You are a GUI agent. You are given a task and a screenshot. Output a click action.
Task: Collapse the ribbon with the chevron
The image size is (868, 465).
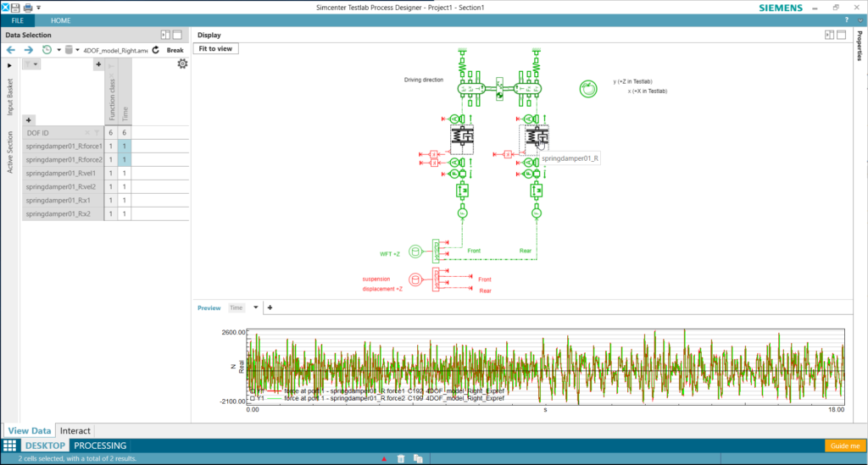point(860,20)
